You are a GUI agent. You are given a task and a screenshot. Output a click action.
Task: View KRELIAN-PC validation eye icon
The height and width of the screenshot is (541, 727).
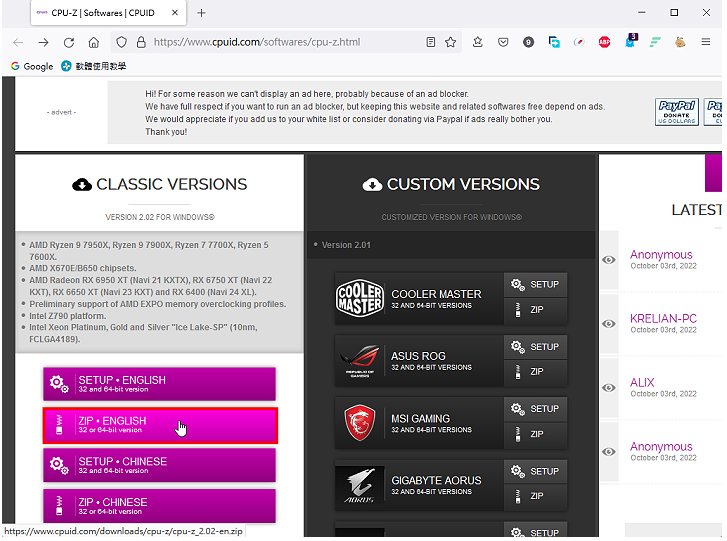pyautogui.click(x=609, y=324)
